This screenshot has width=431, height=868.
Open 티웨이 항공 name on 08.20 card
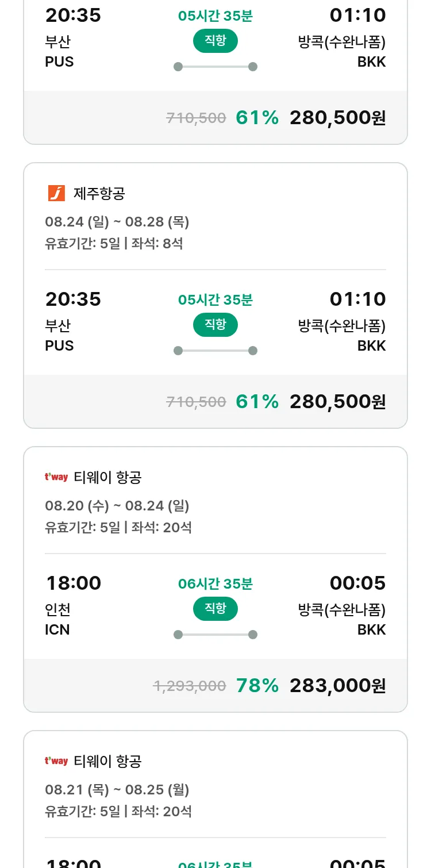pyautogui.click(x=108, y=477)
